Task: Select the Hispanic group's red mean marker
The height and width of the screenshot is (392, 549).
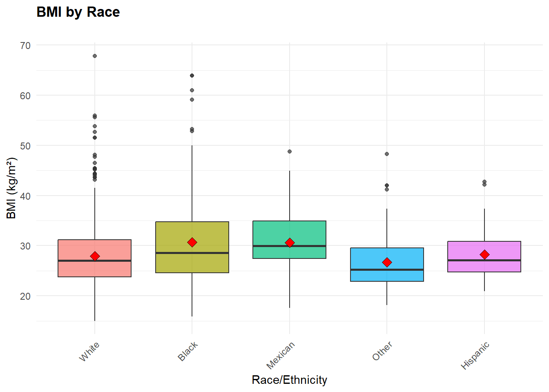Action: pos(484,255)
